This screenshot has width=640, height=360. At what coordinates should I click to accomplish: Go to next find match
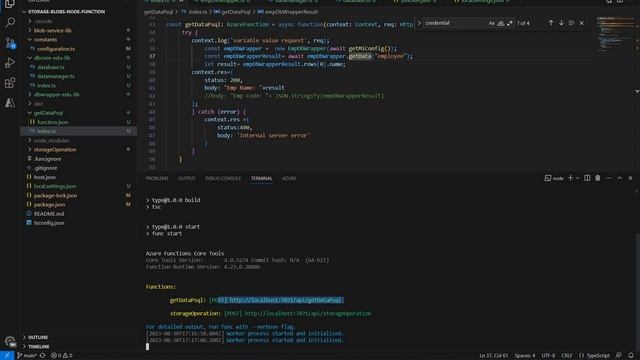tap(561, 23)
